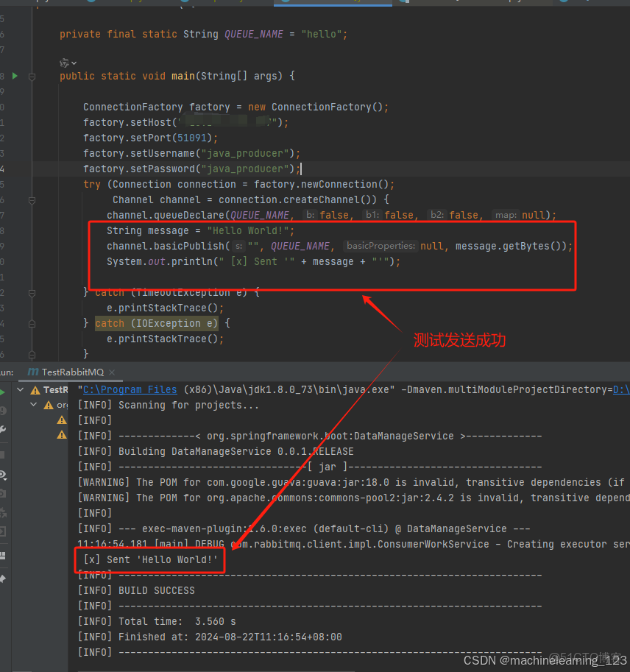Click the "Building DataManageService 0.0.1.RELEASE" line
Screen dimensions: 630x672
tap(216, 451)
